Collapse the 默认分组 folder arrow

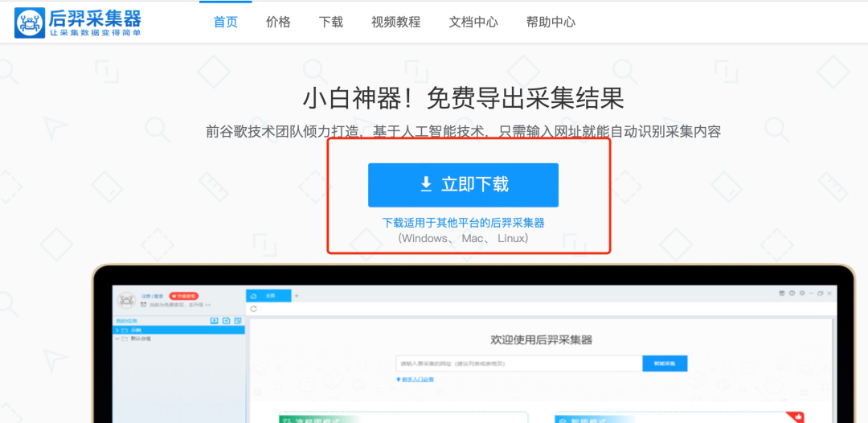coord(117,339)
